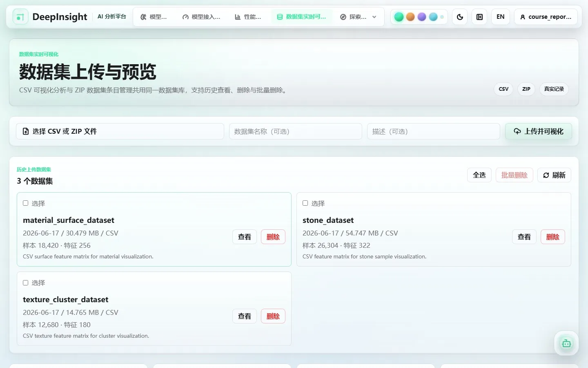Click the ZIP tag
This screenshot has width=588, height=368.
click(526, 89)
